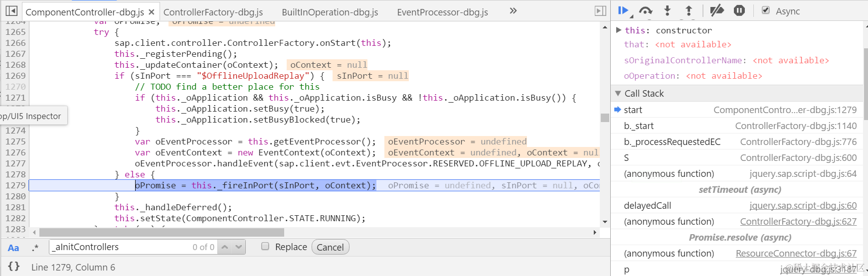The width and height of the screenshot is (868, 276).
Task: Go to the next search result
Action: pos(239,247)
